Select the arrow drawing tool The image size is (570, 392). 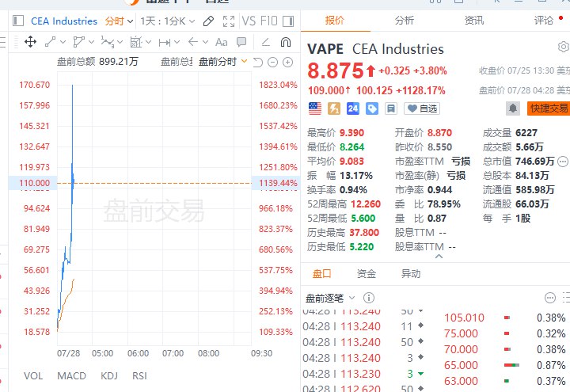(x=193, y=42)
